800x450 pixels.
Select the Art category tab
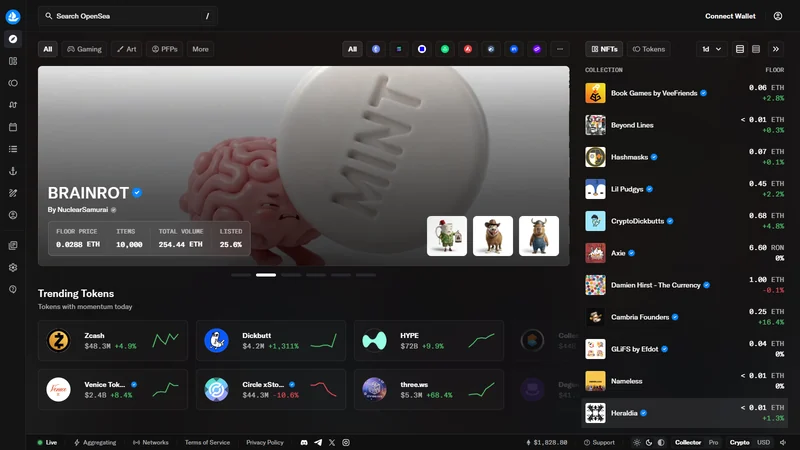click(x=127, y=49)
